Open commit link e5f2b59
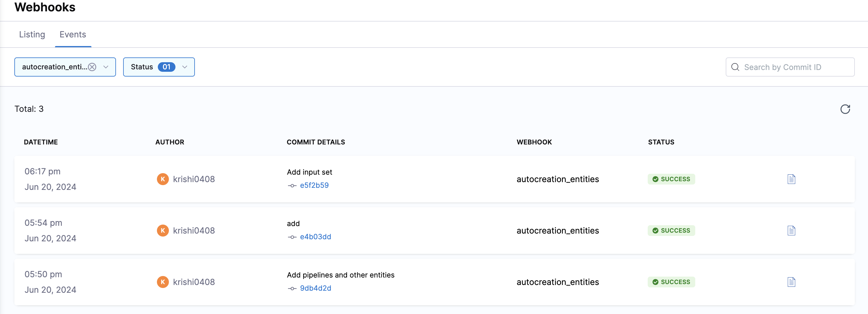868x314 pixels. [314, 185]
